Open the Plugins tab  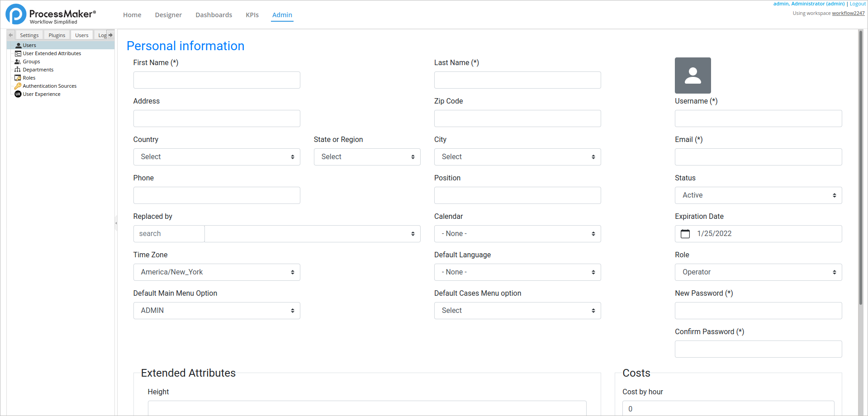57,35
